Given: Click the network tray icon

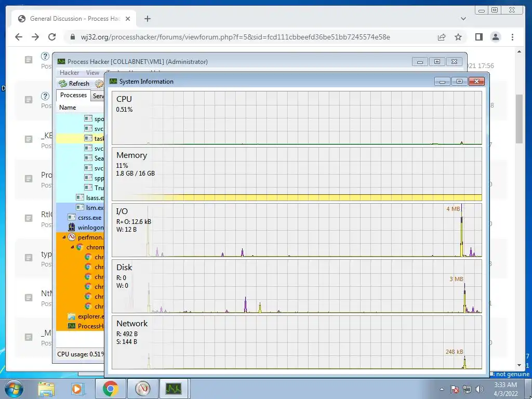Looking at the screenshot, I should pyautogui.click(x=467, y=389).
